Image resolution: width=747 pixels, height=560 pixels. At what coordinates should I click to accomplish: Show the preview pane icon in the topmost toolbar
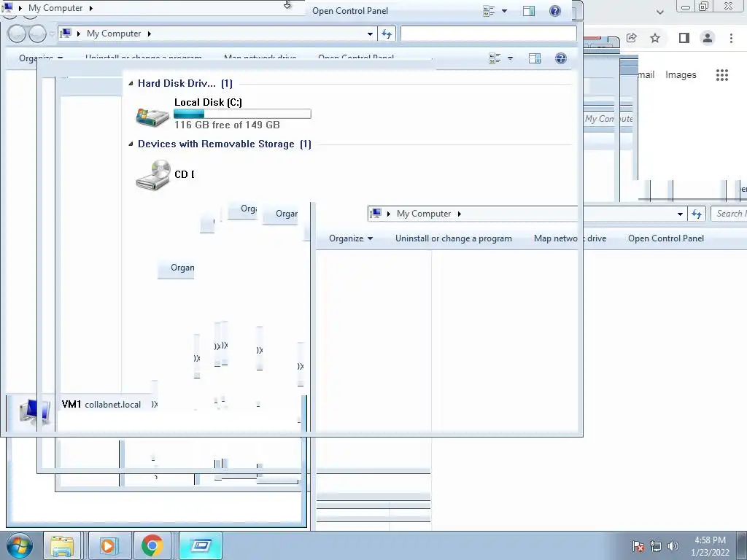tap(529, 11)
